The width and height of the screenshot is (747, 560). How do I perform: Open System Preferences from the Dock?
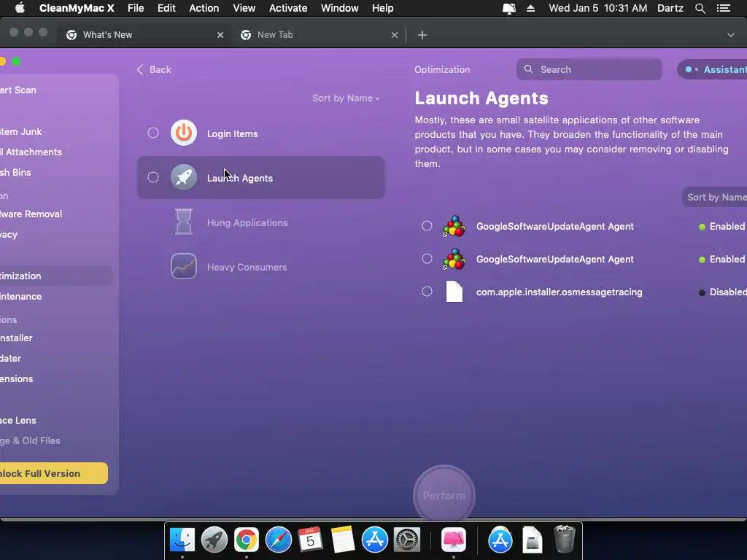click(x=406, y=540)
